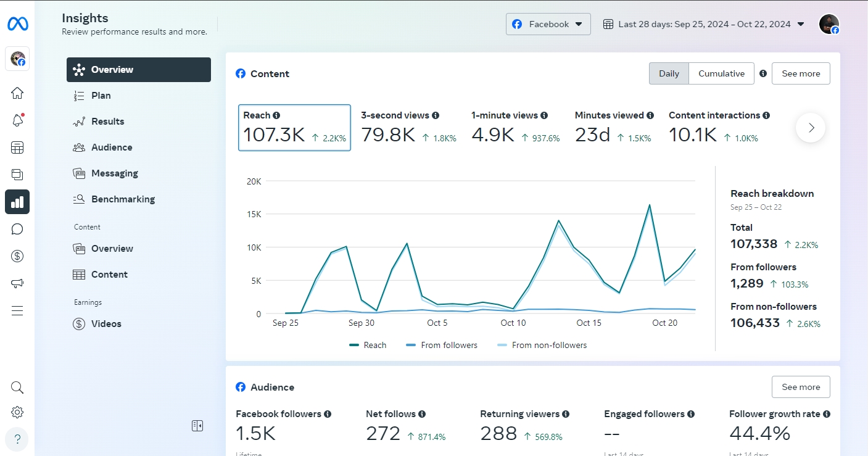This screenshot has width=868, height=456.
Task: Open Videos under Earnings section
Action: (139, 324)
